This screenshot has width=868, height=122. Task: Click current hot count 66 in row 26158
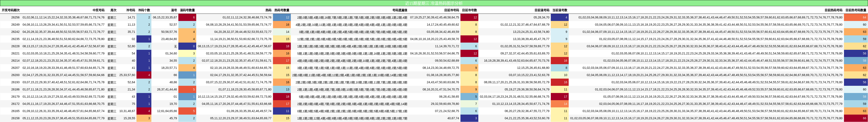pyautogui.click(x=856, y=118)
